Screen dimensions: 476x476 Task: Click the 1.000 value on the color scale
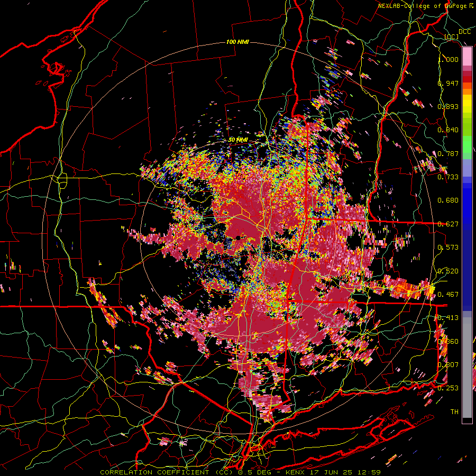[x=448, y=59]
